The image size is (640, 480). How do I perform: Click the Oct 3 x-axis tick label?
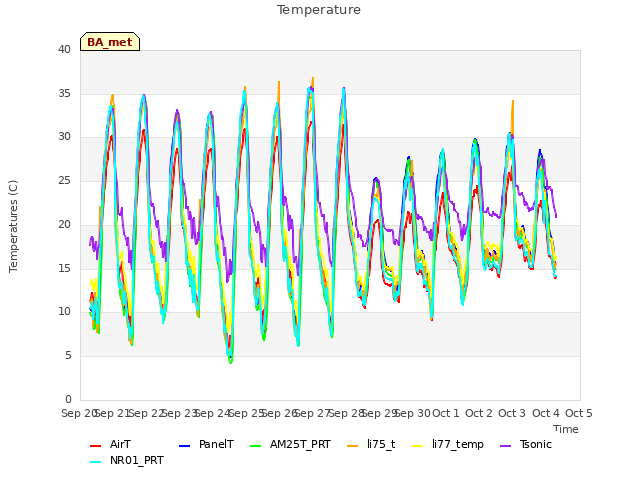point(512,413)
